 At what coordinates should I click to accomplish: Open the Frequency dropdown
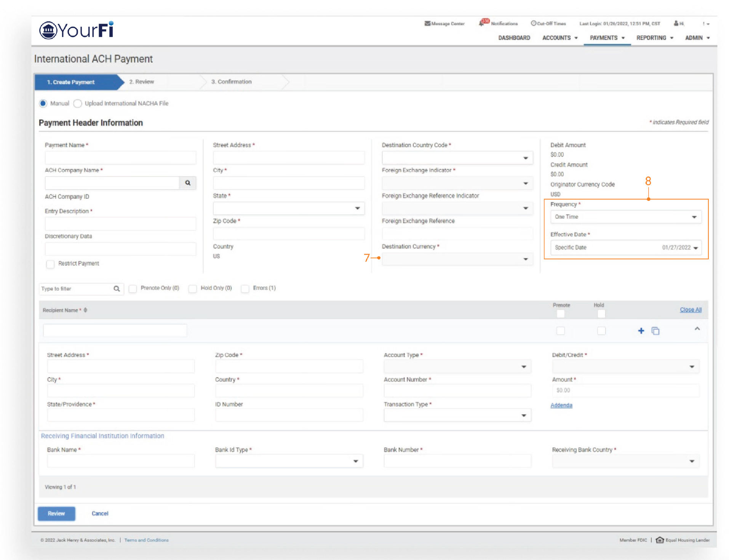click(625, 217)
